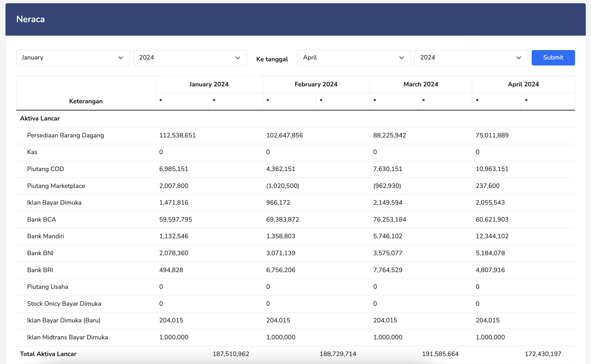Click the Aktiva Lancar section heading

pos(40,119)
